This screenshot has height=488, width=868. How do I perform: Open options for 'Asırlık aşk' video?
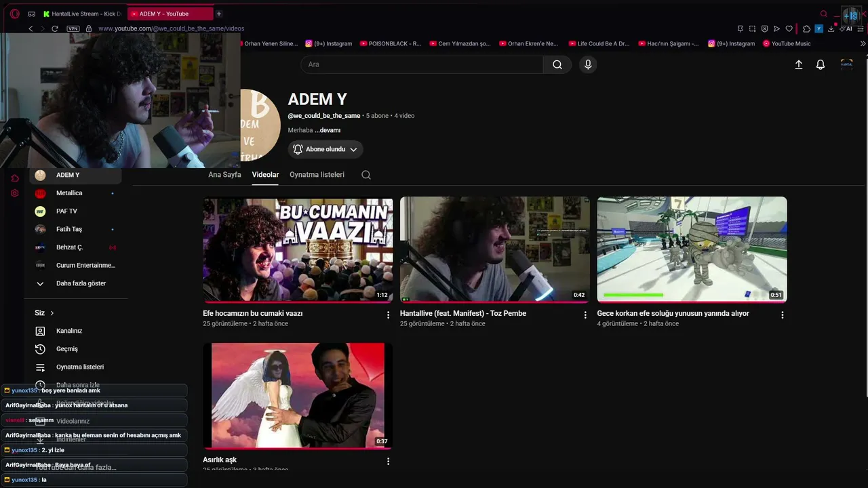pyautogui.click(x=389, y=462)
